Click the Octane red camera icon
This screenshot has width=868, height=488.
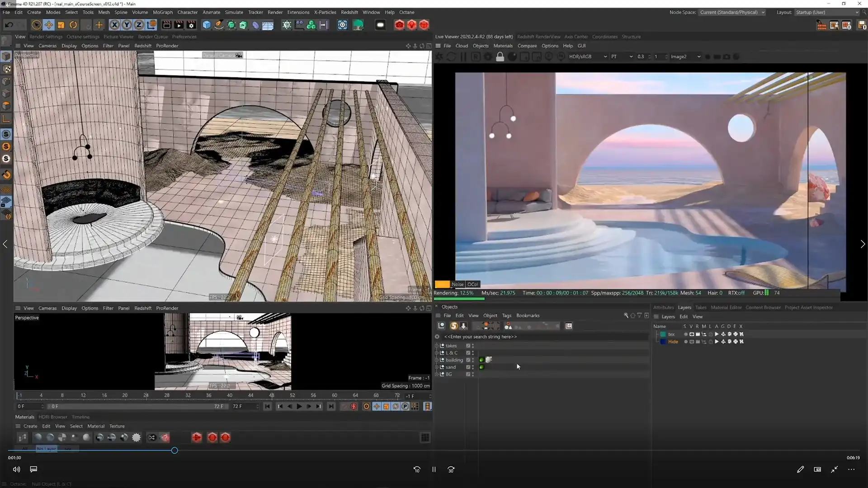click(399, 25)
